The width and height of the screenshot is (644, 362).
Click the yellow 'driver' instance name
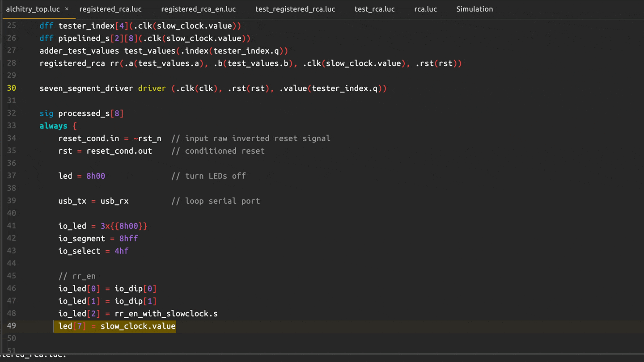click(x=152, y=88)
